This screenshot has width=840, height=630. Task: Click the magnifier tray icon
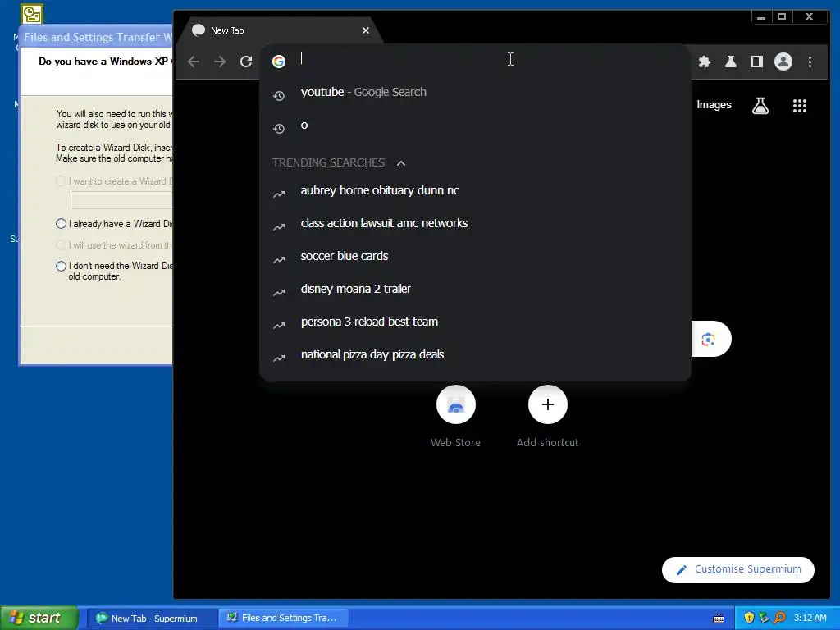(779, 618)
